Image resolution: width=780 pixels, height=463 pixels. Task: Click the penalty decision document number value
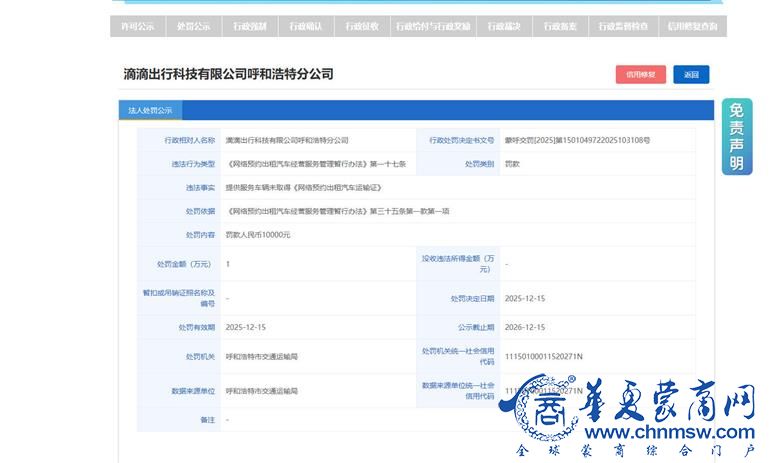tap(576, 141)
